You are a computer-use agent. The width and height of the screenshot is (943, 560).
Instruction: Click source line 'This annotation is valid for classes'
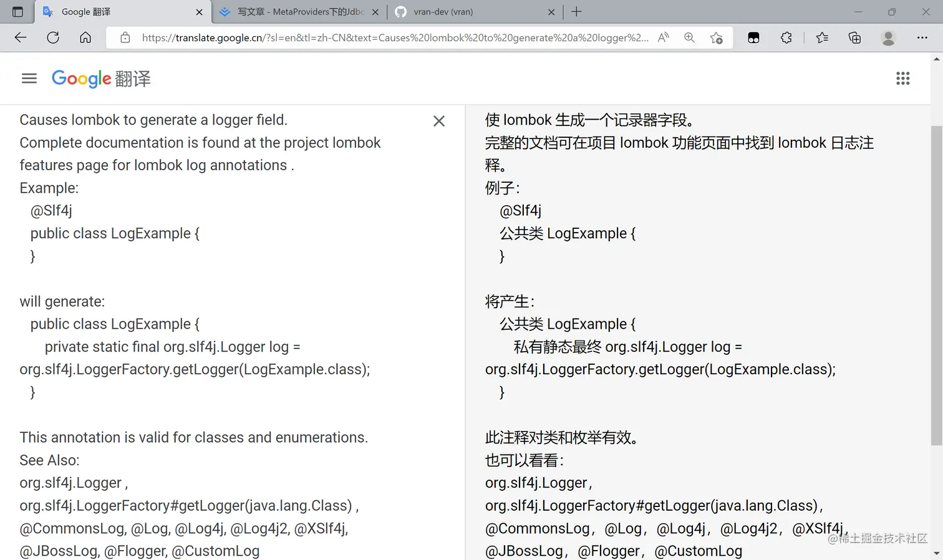tap(194, 437)
